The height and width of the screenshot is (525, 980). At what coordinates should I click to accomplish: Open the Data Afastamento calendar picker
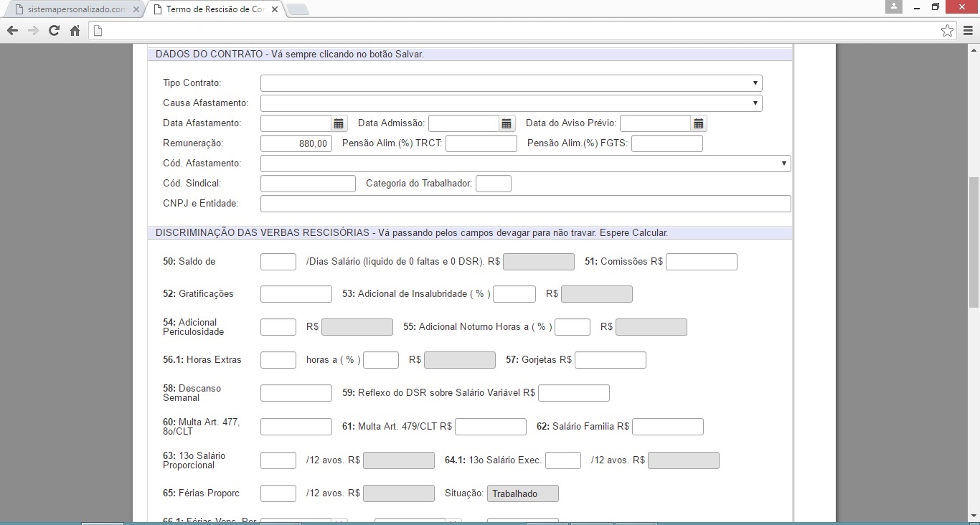click(x=339, y=123)
